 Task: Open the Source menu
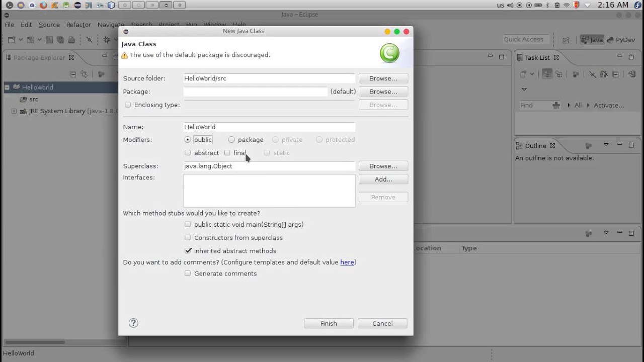click(49, 25)
